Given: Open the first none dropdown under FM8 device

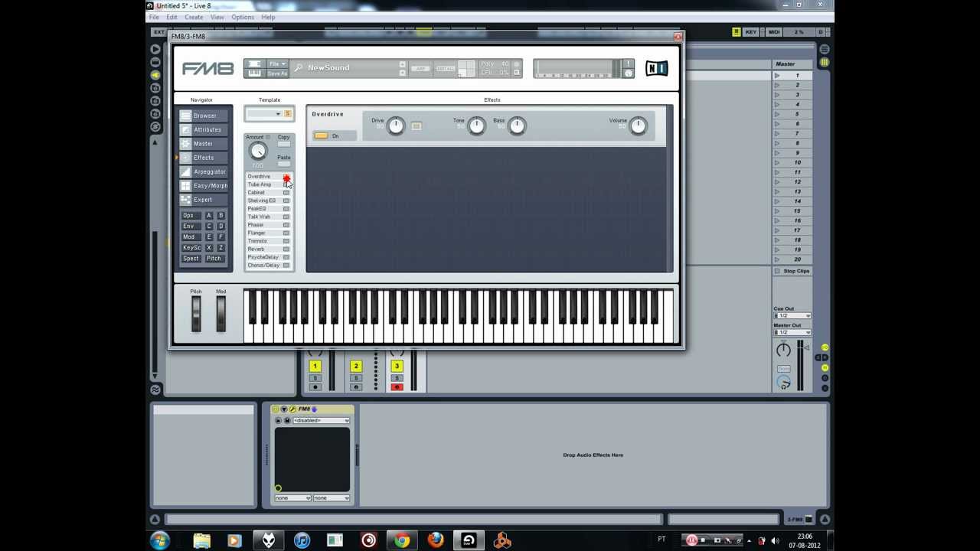Looking at the screenshot, I should pos(292,498).
